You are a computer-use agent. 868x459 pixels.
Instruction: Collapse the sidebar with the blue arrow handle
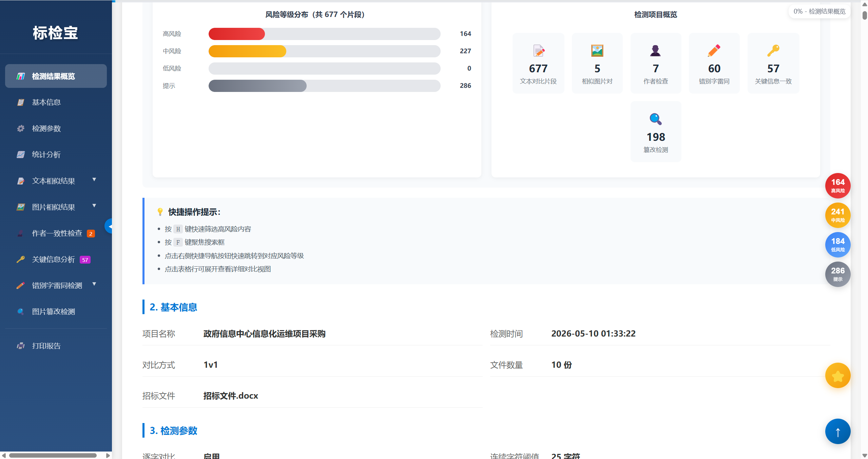[x=109, y=226]
